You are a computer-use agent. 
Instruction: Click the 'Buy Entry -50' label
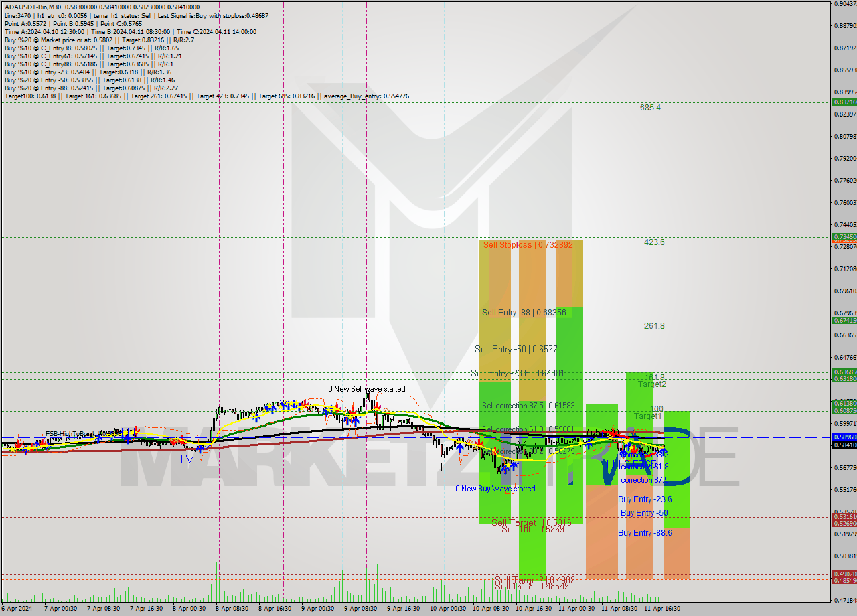click(644, 513)
